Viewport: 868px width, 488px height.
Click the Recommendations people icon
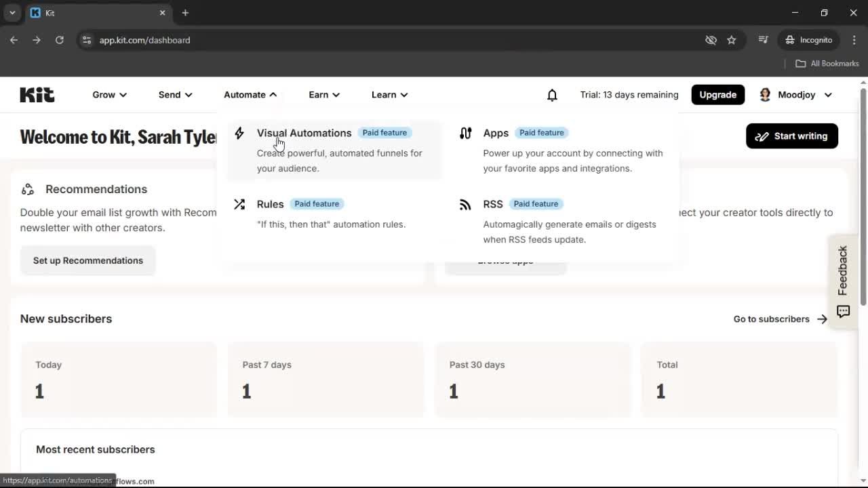tap(27, 189)
